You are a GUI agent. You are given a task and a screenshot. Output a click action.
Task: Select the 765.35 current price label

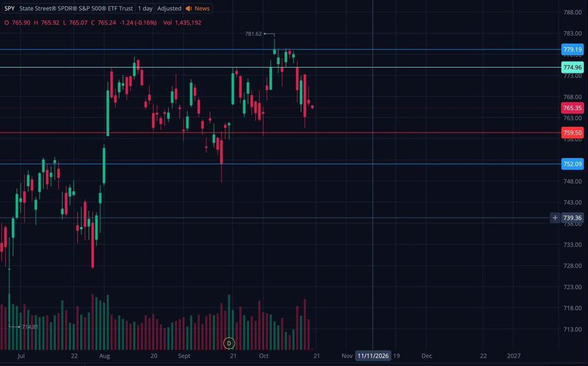(572, 108)
